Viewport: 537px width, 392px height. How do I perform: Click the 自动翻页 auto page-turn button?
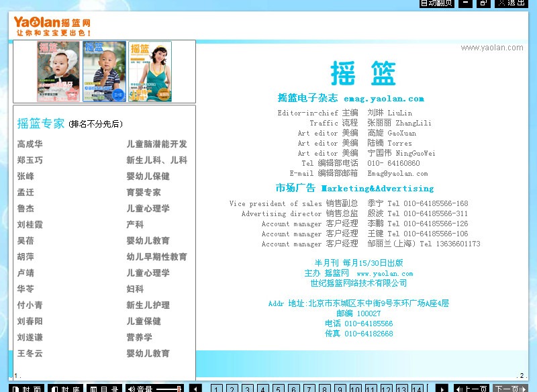coord(437,3)
